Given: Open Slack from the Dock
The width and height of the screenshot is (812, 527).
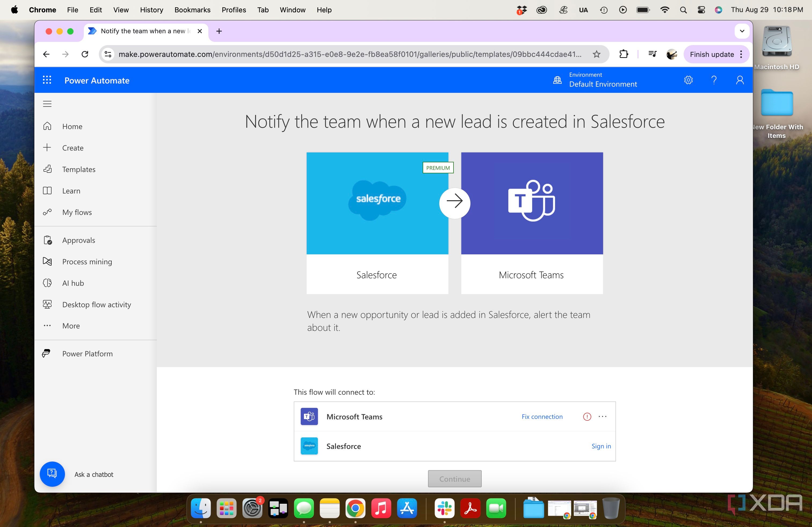Looking at the screenshot, I should coord(445,508).
